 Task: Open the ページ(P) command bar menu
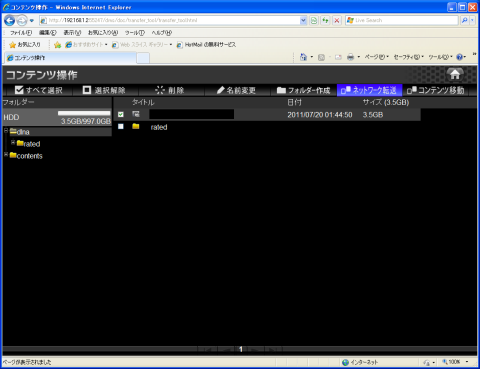pyautogui.click(x=376, y=57)
